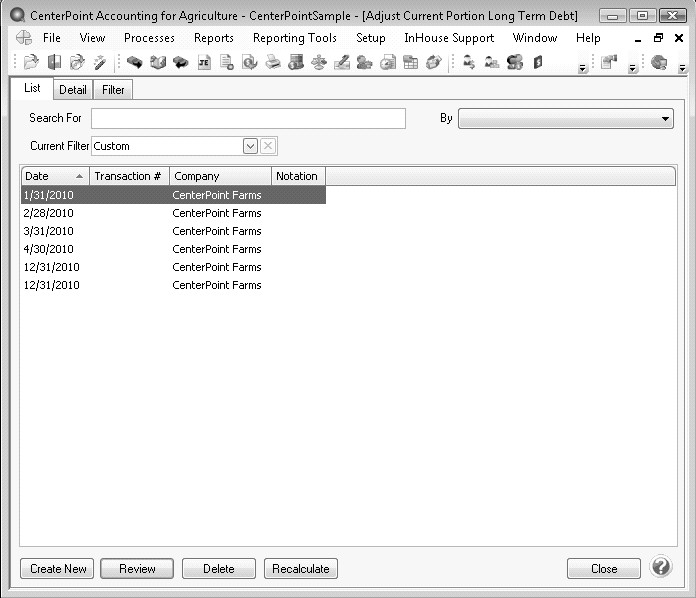696x598 pixels.
Task: Open the help question mark icon
Action: click(660, 568)
